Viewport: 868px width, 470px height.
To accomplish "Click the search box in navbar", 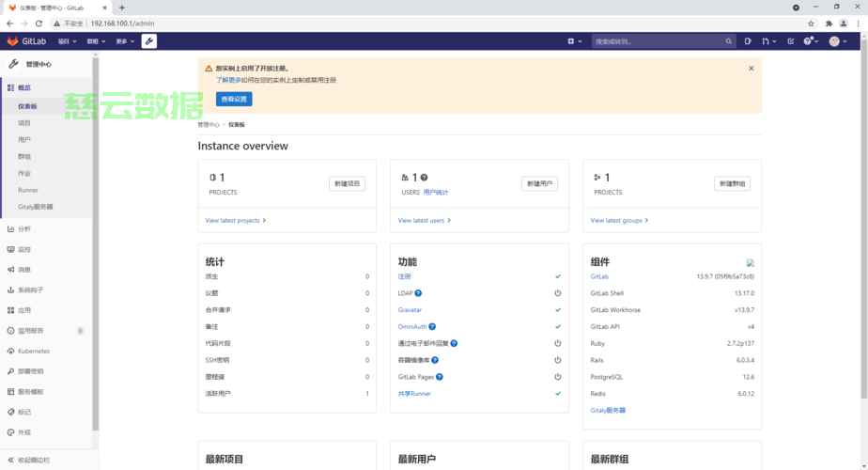I will (663, 41).
